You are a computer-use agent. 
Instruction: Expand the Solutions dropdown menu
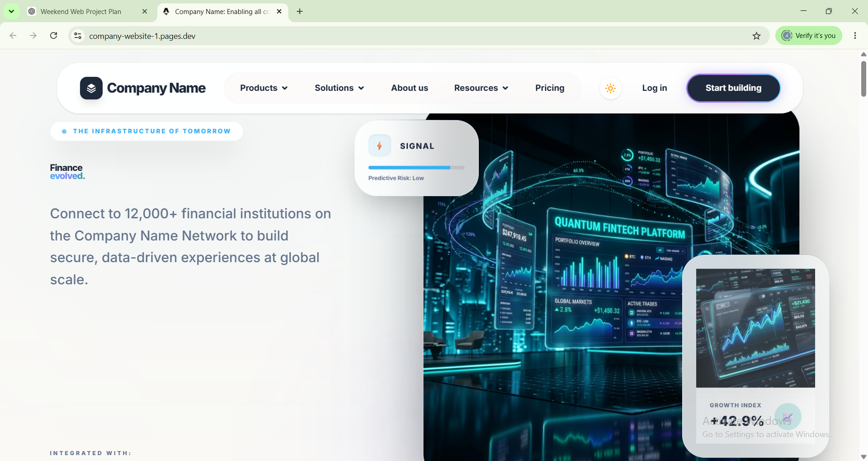(339, 88)
